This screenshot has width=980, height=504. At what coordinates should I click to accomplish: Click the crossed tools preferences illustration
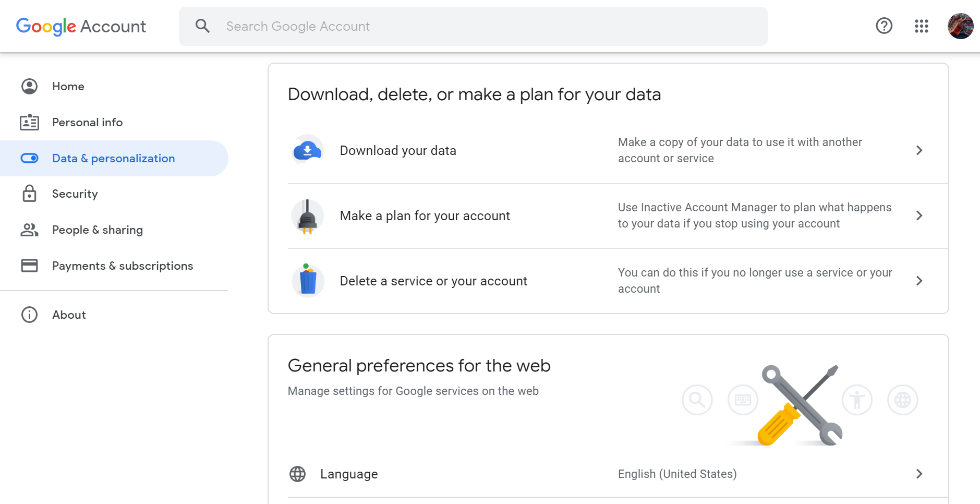coord(800,405)
